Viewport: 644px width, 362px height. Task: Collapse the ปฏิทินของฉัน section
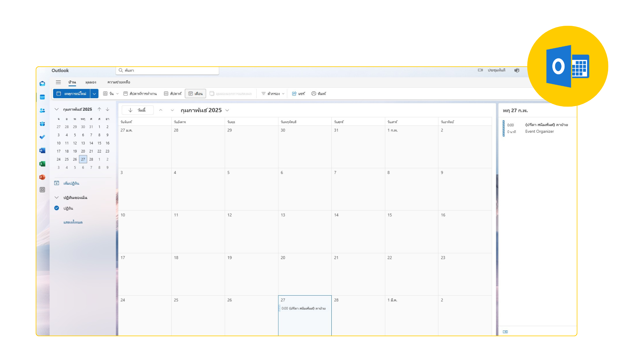(57, 197)
